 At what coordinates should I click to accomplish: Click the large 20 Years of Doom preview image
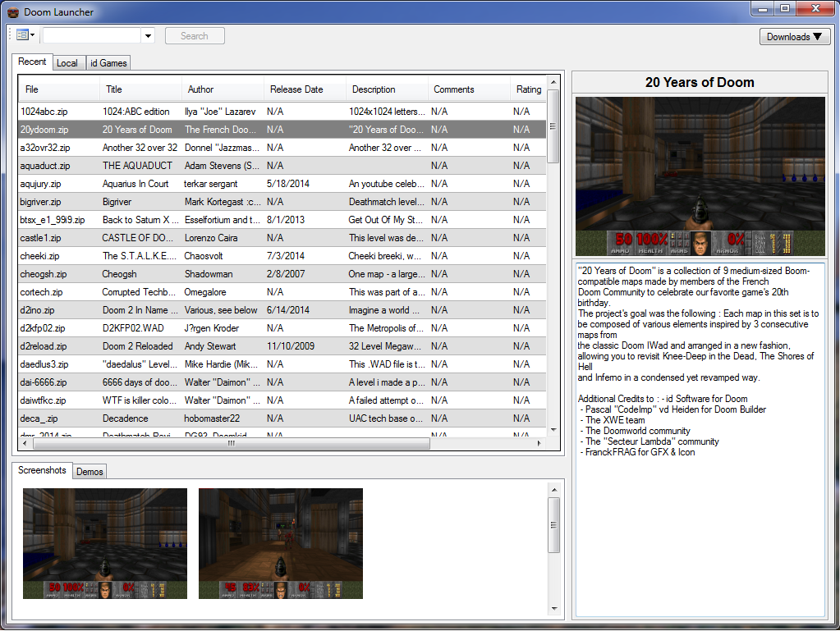click(x=700, y=176)
